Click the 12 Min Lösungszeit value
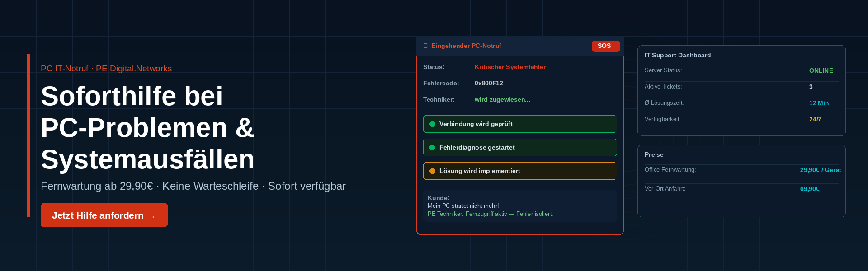The image size is (868, 271). point(819,103)
